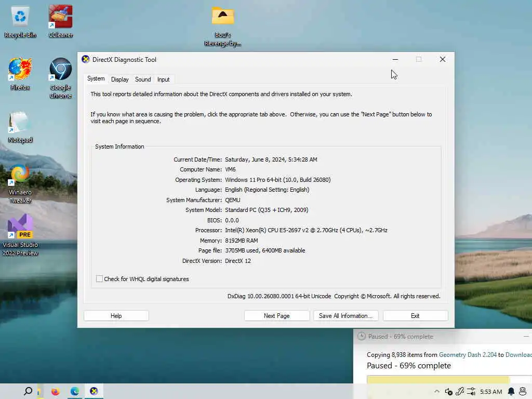Click the Standard PC (Q35 + ICH9, 2009) text
This screenshot has height=399, width=532.
pos(267,210)
